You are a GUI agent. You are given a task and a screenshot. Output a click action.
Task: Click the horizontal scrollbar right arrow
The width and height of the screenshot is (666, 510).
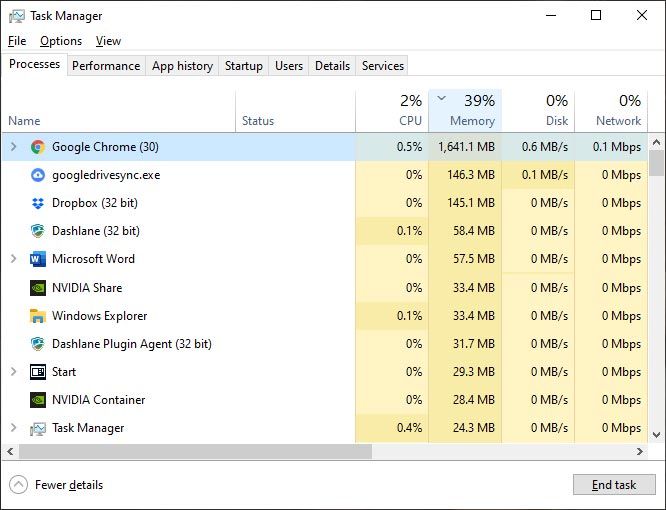tap(640, 451)
